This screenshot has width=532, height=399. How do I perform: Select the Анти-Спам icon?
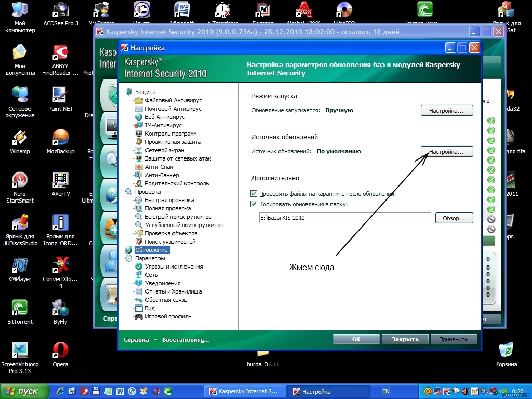pos(138,167)
